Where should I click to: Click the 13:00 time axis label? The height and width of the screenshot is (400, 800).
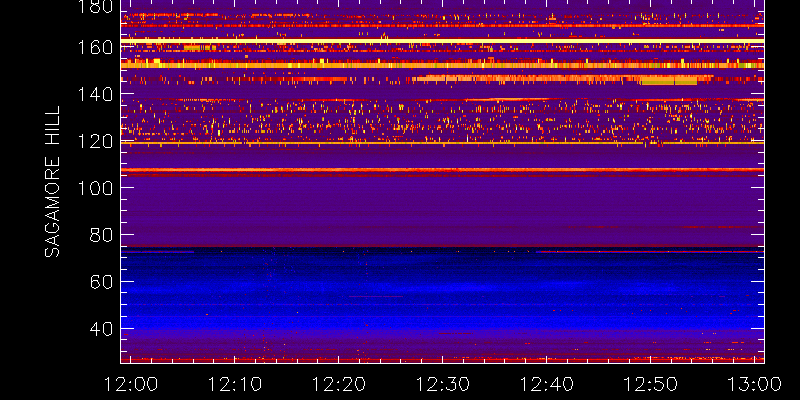pyautogui.click(x=755, y=384)
